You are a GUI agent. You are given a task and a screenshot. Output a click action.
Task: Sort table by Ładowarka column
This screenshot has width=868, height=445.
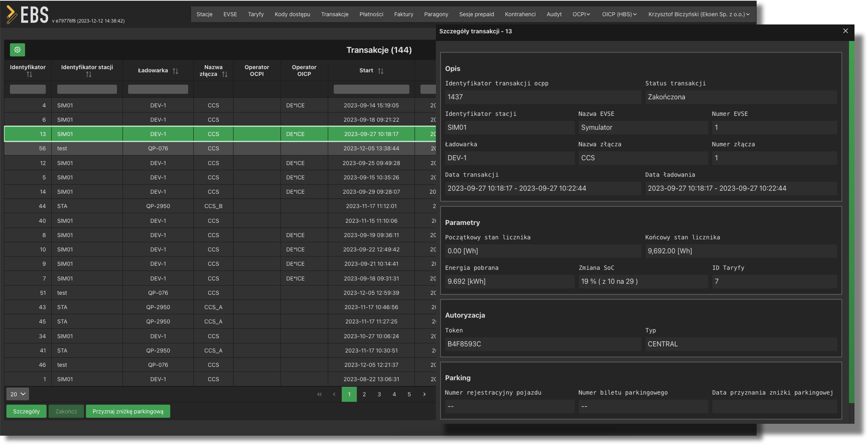[175, 71]
